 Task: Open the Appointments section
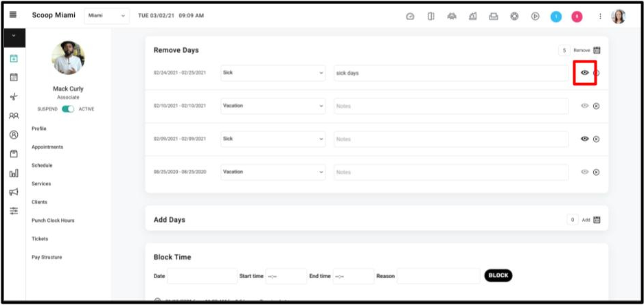[47, 147]
